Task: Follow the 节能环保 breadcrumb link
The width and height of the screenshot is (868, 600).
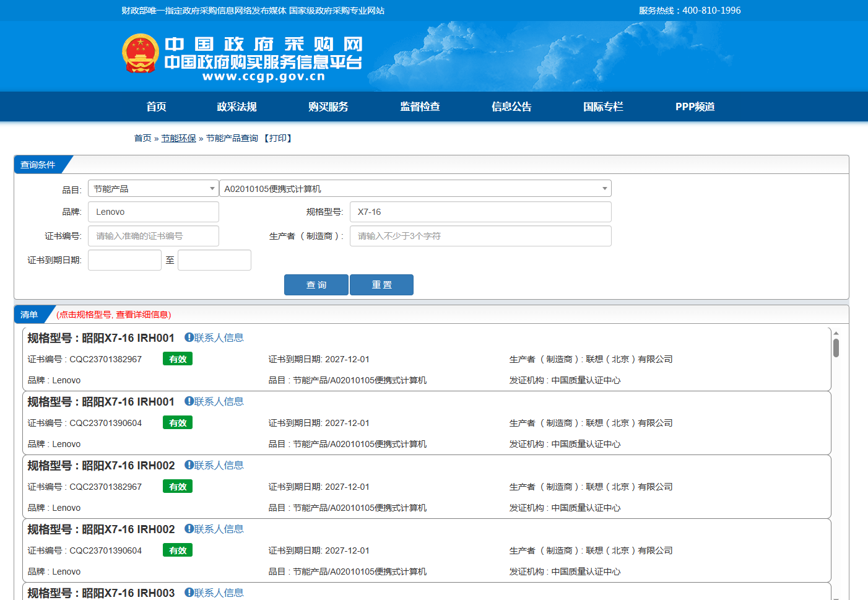Action: [179, 138]
